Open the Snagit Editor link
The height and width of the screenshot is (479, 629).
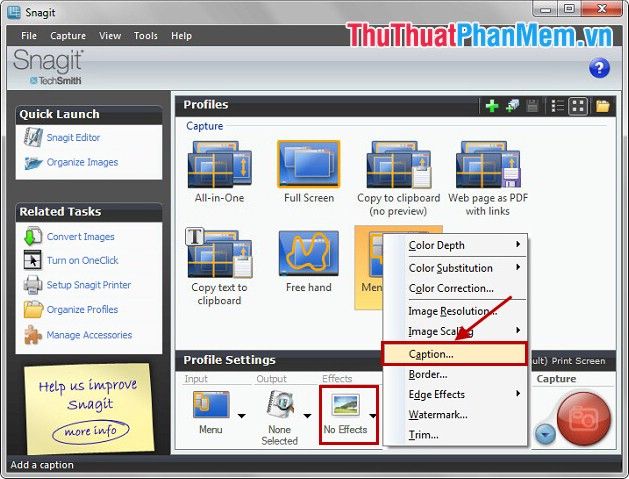73,138
